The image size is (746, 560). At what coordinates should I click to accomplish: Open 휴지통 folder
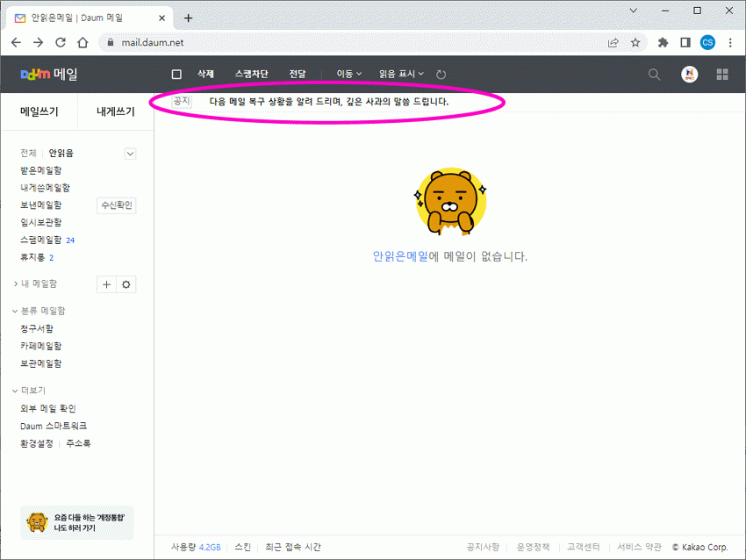point(32,257)
